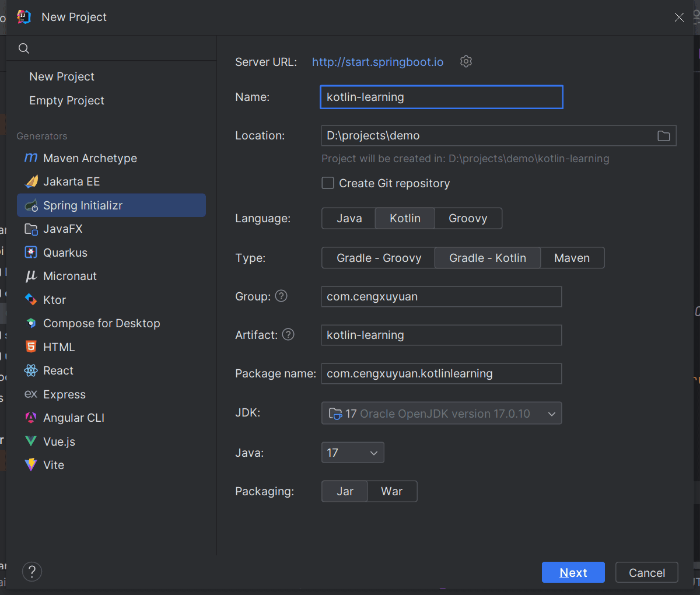Choose Angular CLI generator
Screen dimensions: 700x595
[111, 418]
